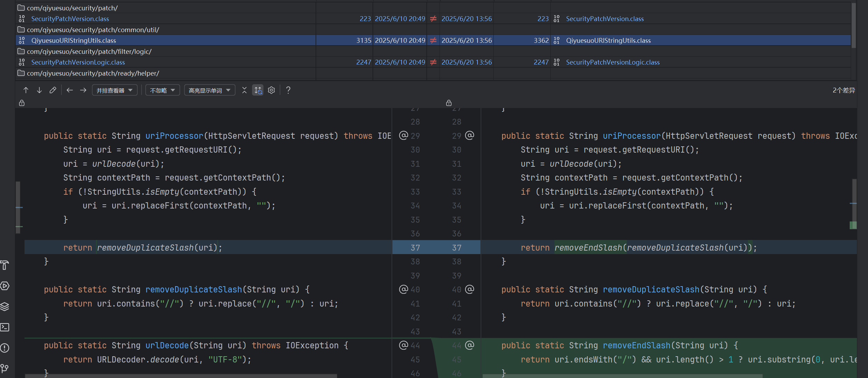
Task: Open the Terminal tool window icon
Action: 5,327
